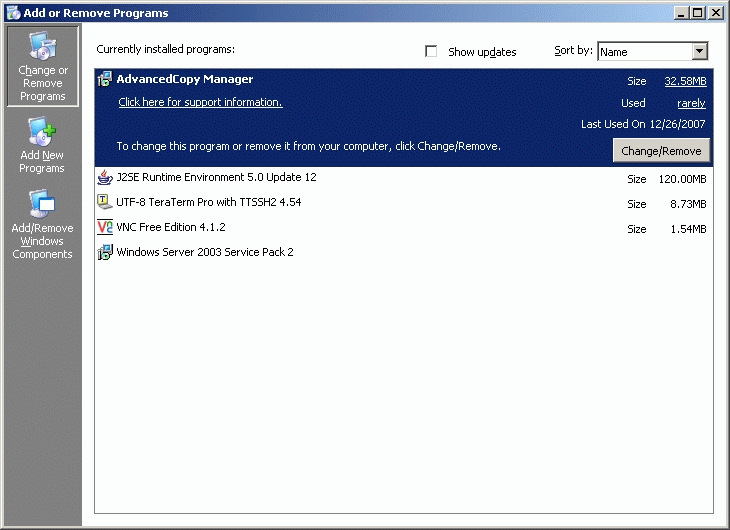730x530 pixels.
Task: Open Click here for support information link
Action: [200, 102]
